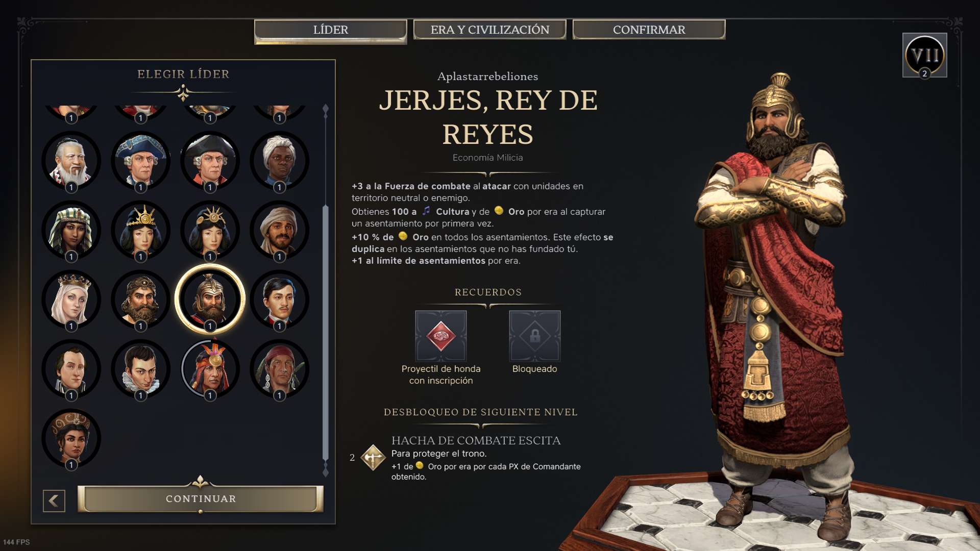
Task: Open the Civilization VII level badge
Action: 925,55
